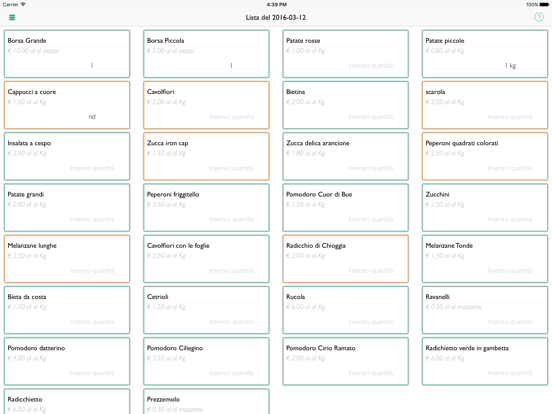Edit the nd quantity for Cappucci a cuore
Screen dimensions: 552x414
click(92, 117)
